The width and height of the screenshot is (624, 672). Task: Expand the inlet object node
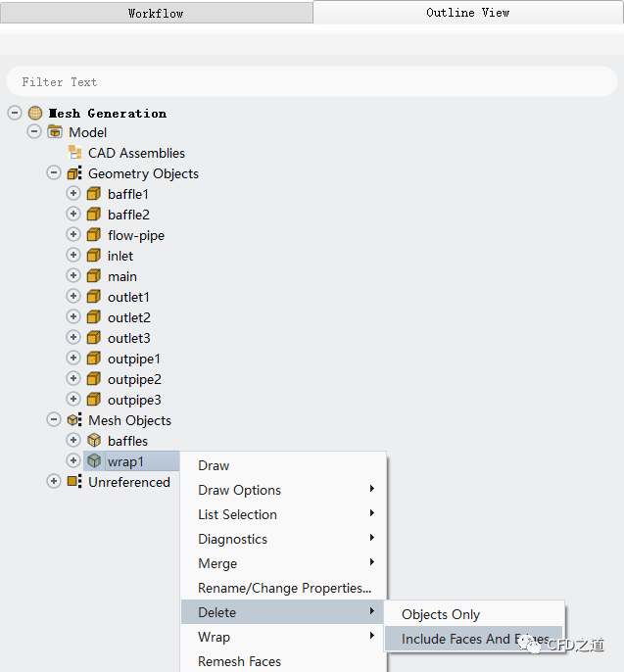pos(73,256)
